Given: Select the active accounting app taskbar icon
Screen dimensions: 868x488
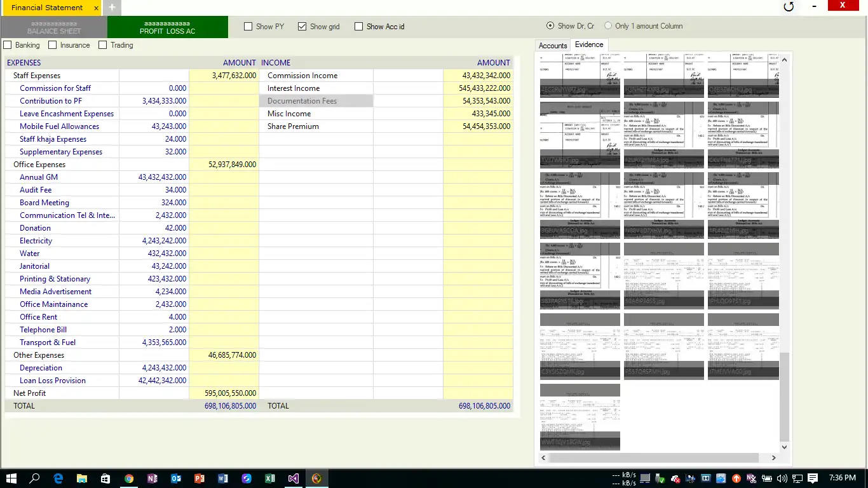Looking at the screenshot, I should tap(316, 478).
